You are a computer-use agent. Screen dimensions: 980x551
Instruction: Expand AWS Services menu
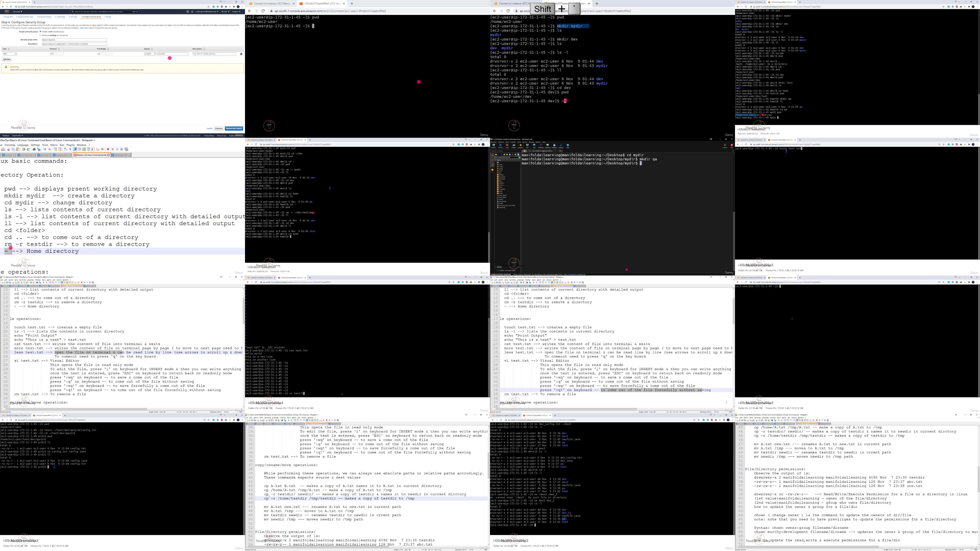coord(17,12)
